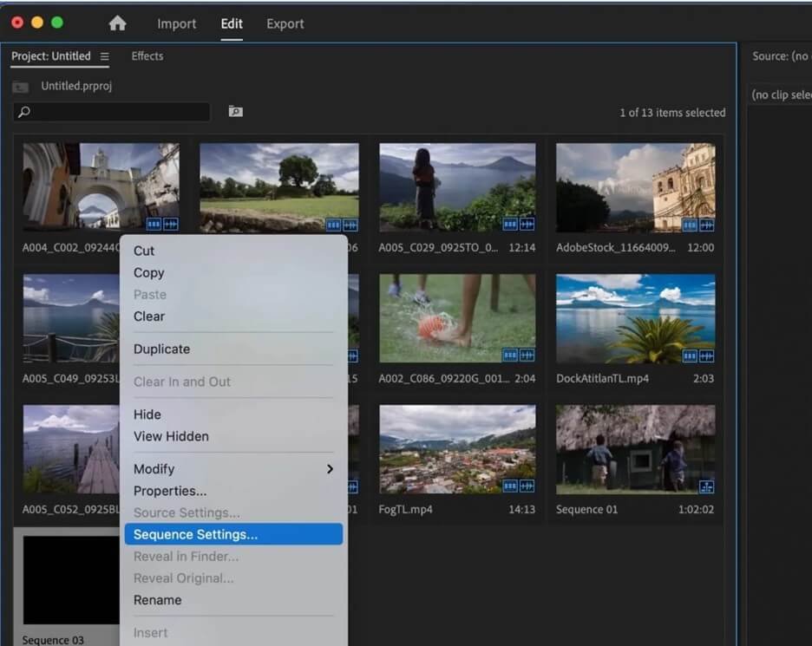Image resolution: width=812 pixels, height=646 pixels.
Task: Click video badge on A005_C029 clip
Action: [510, 224]
